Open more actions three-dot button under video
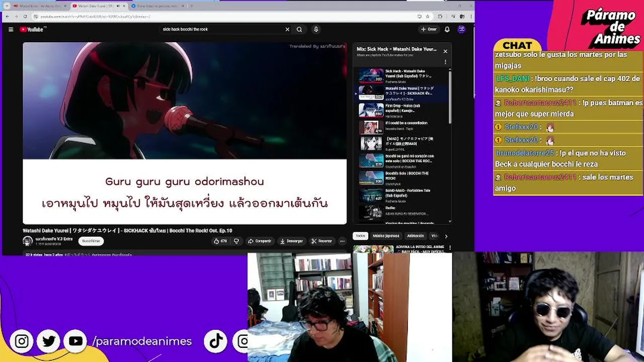Viewport: 644px width, 362px height. point(342,241)
